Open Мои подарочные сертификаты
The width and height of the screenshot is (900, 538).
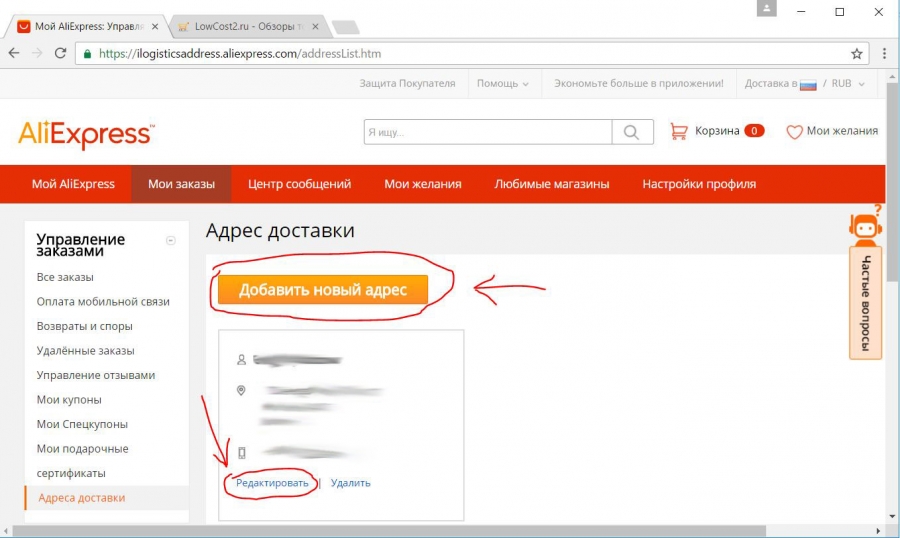tap(82, 461)
